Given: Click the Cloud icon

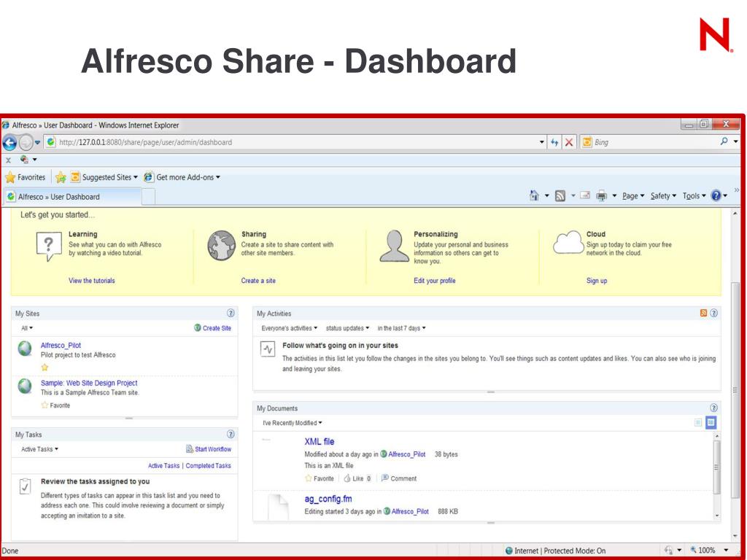Looking at the screenshot, I should (x=568, y=242).
